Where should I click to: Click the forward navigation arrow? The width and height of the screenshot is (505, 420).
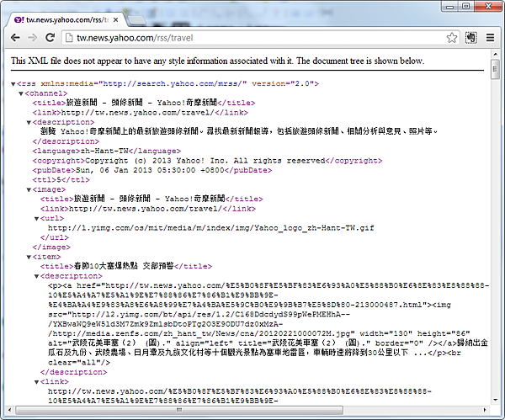point(32,38)
